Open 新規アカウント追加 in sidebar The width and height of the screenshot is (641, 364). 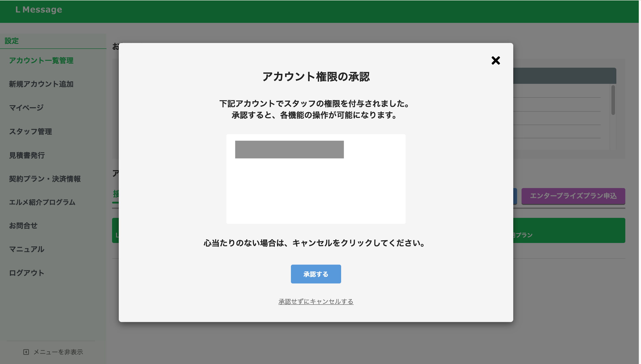tap(41, 84)
